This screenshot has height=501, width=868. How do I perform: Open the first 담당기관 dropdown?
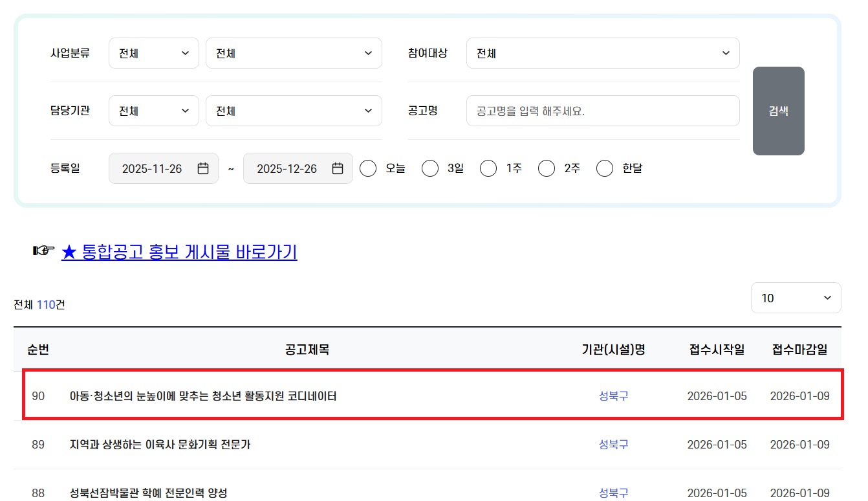coord(154,111)
